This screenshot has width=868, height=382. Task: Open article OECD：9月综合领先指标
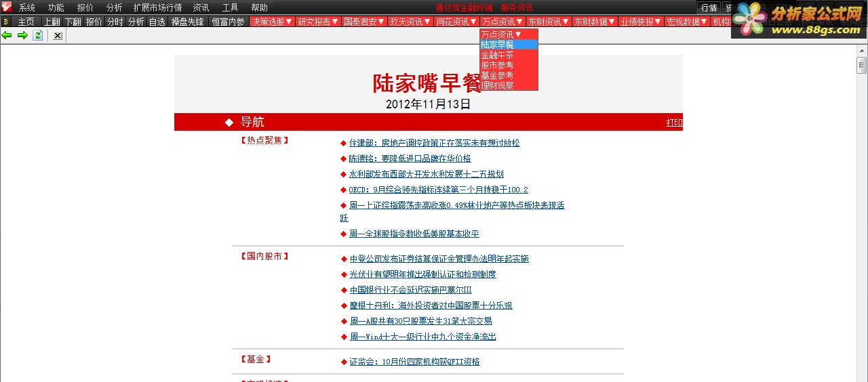pos(438,190)
